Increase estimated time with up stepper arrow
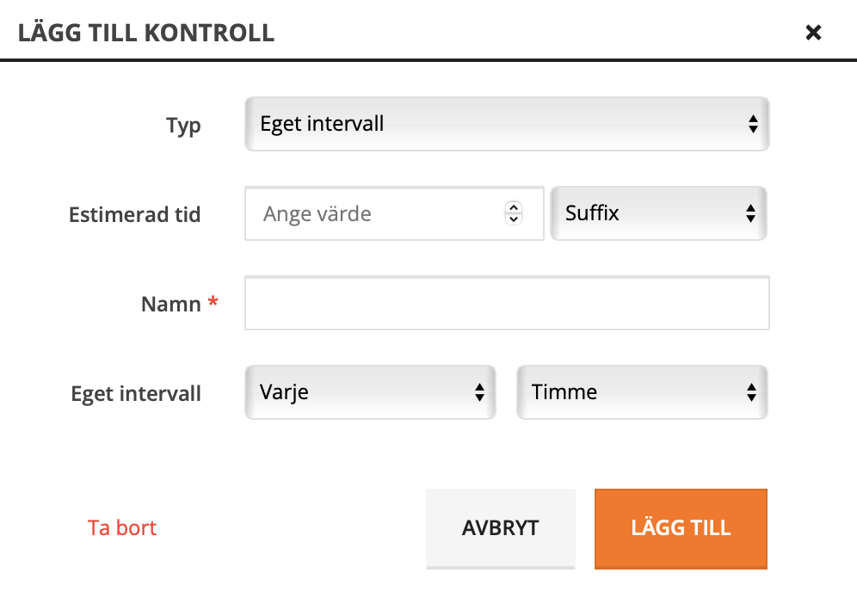 click(514, 208)
